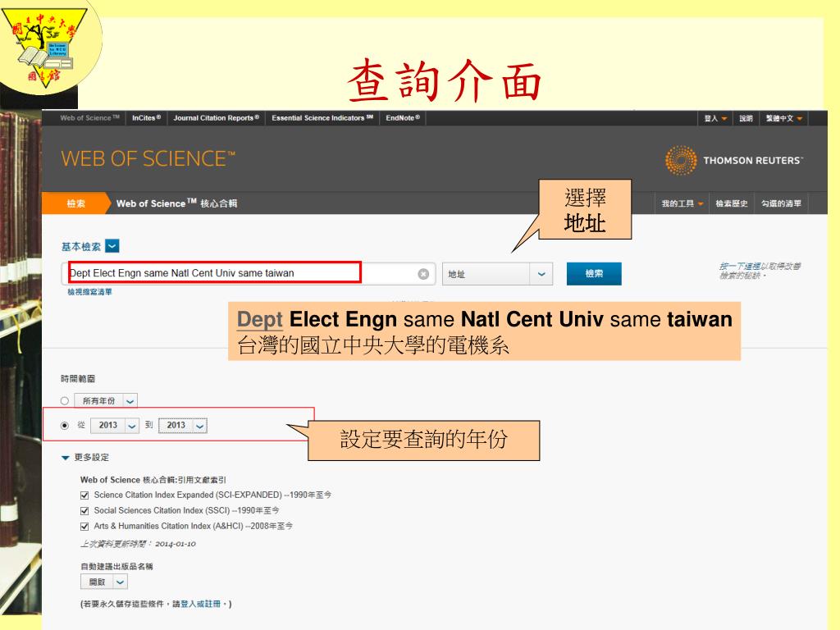Click the Web of Science 核心合輯 heading

click(x=176, y=203)
